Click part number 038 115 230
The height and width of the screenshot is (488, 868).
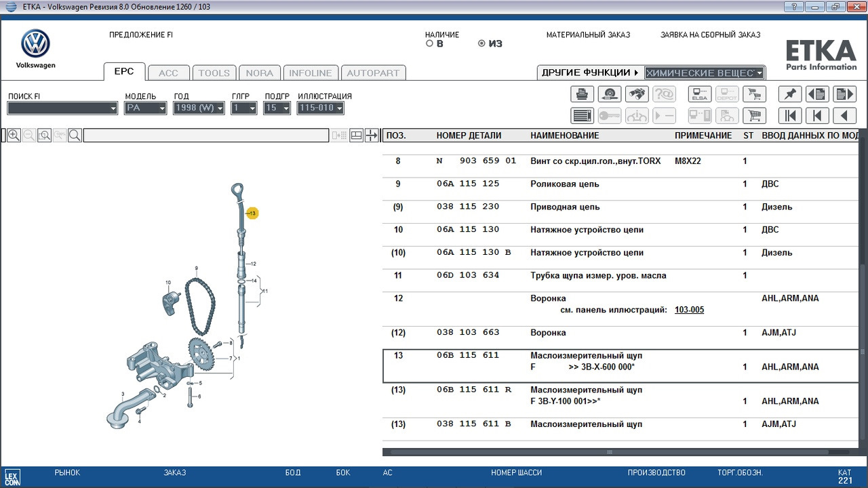click(x=468, y=207)
